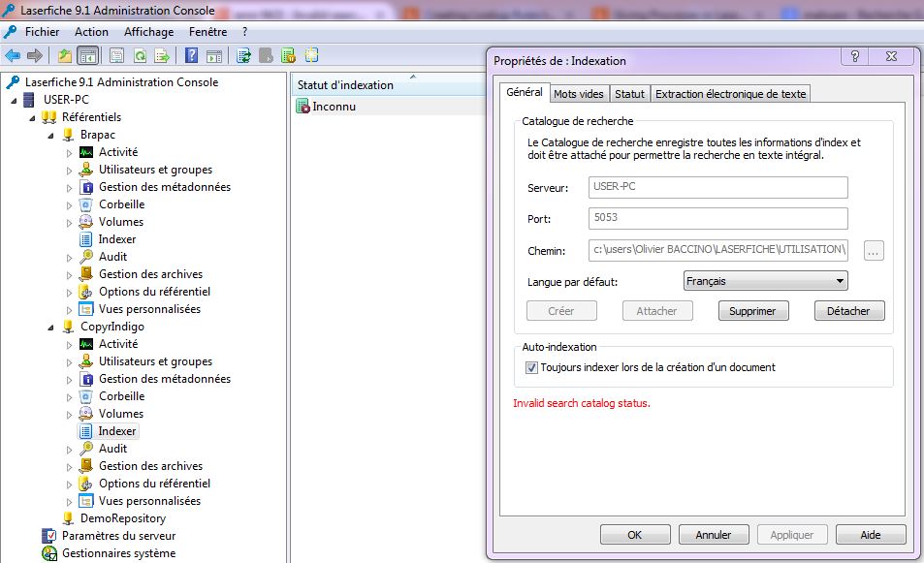Open the Action menu
Image resolution: width=924 pixels, height=563 pixels.
point(91,32)
